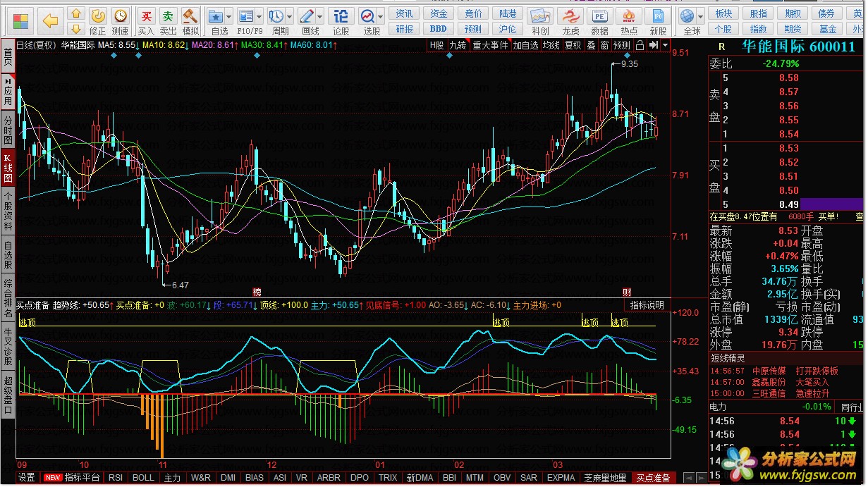Toggle 九转 indicator display
This screenshot has height=487, width=868.
[x=458, y=45]
